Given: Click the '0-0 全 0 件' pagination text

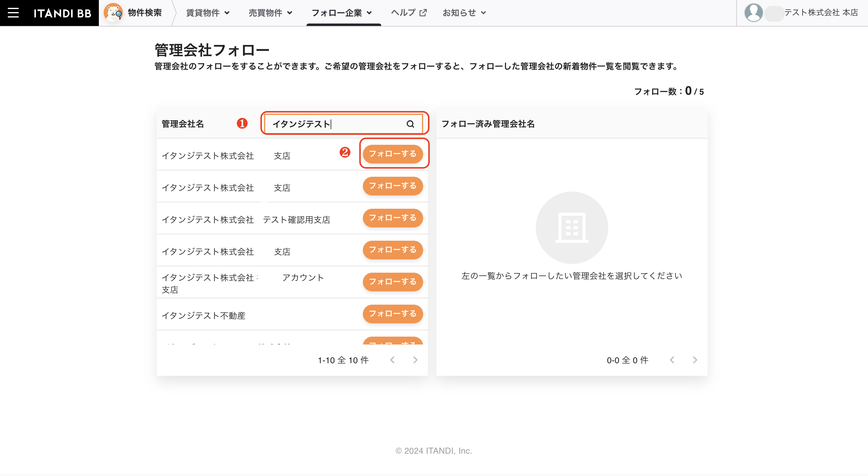Looking at the screenshot, I should pyautogui.click(x=627, y=360).
